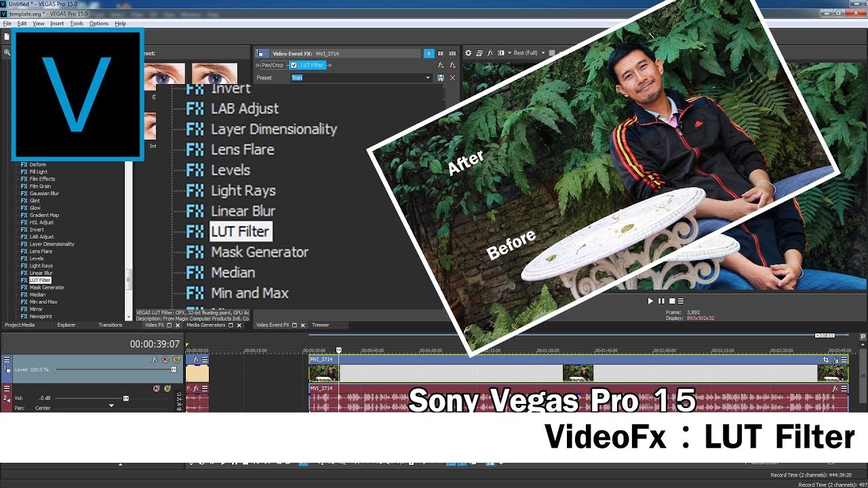868x488 pixels.
Task: Toggle the LUT Filter checkbox in FX chain
Action: click(294, 65)
